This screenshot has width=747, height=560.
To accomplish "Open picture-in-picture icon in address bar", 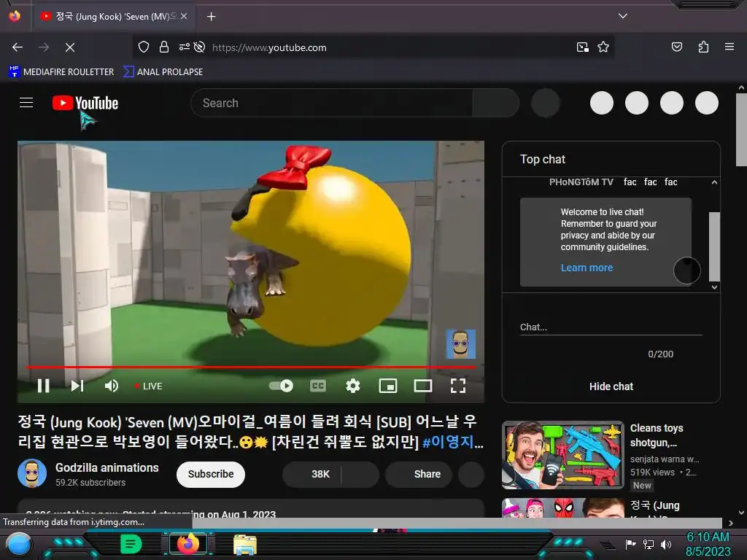I will click(583, 47).
